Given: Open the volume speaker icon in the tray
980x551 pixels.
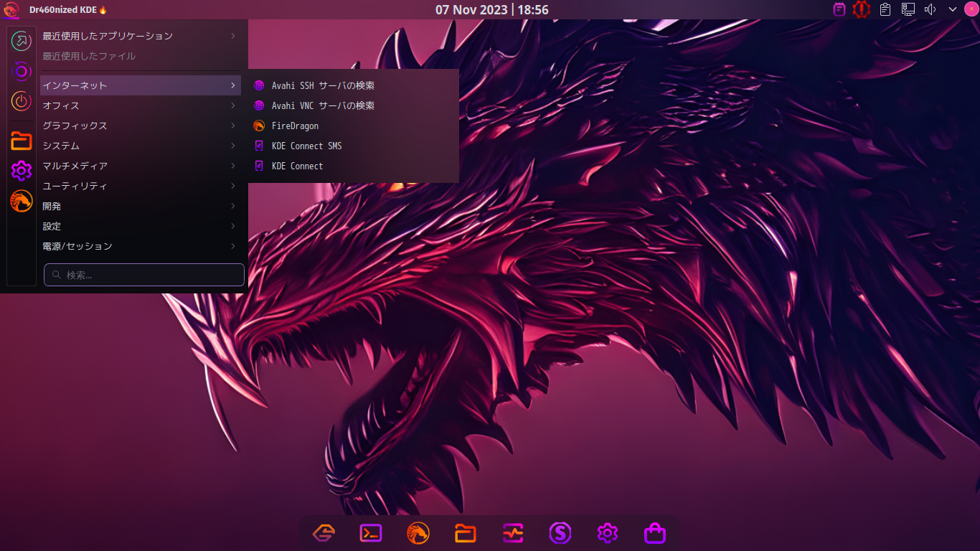Looking at the screenshot, I should tap(930, 9).
